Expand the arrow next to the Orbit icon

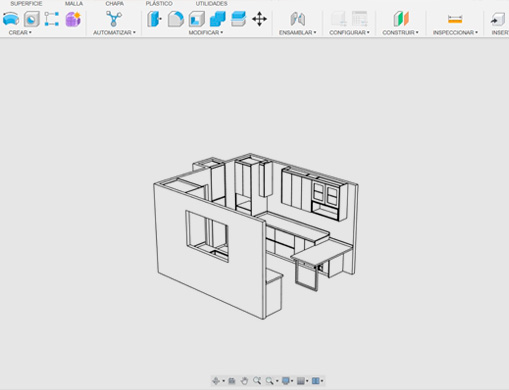(x=223, y=381)
